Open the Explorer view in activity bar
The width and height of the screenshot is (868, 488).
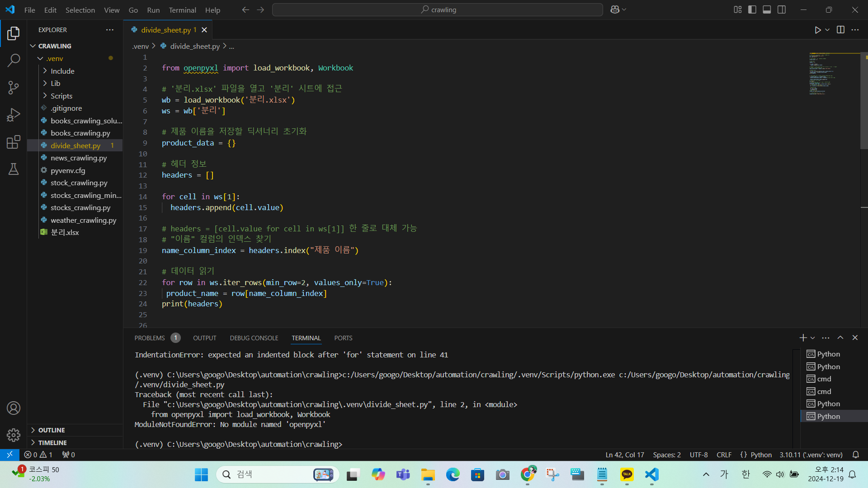click(14, 33)
